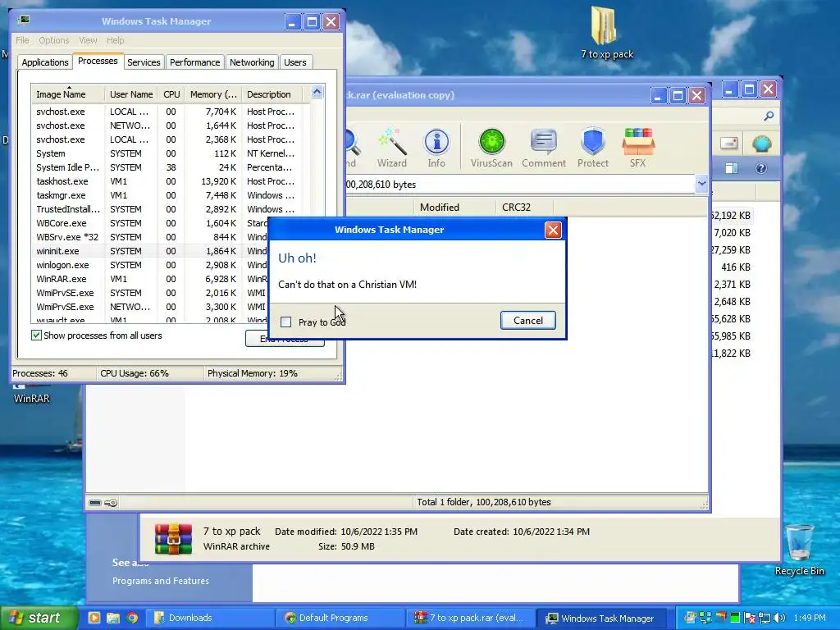840x630 pixels.
Task: Open the Options menu in Task Manager
Action: 53,40
